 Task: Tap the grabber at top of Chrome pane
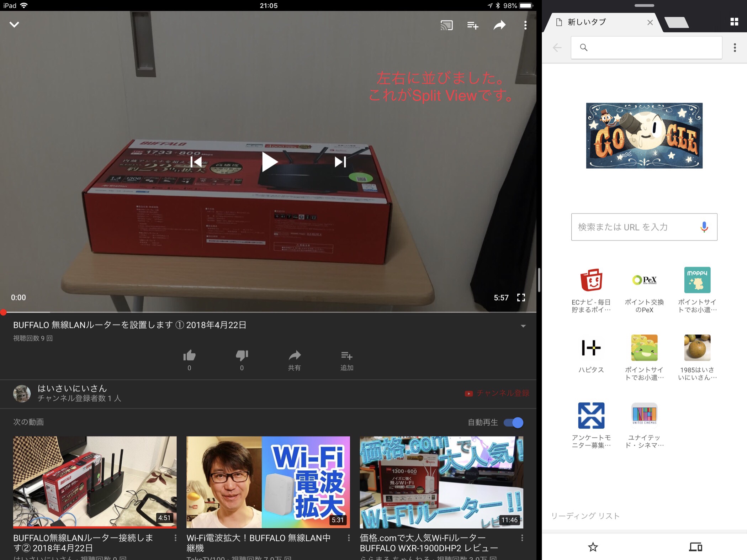(x=644, y=5)
